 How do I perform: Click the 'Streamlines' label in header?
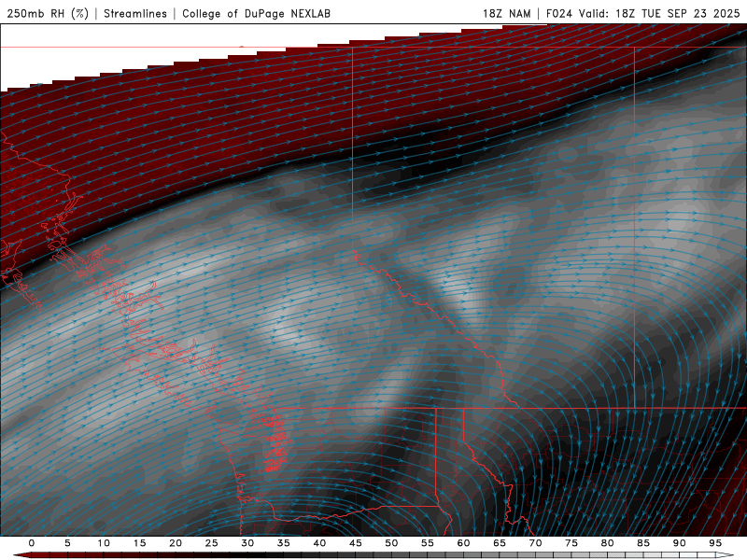click(x=135, y=13)
